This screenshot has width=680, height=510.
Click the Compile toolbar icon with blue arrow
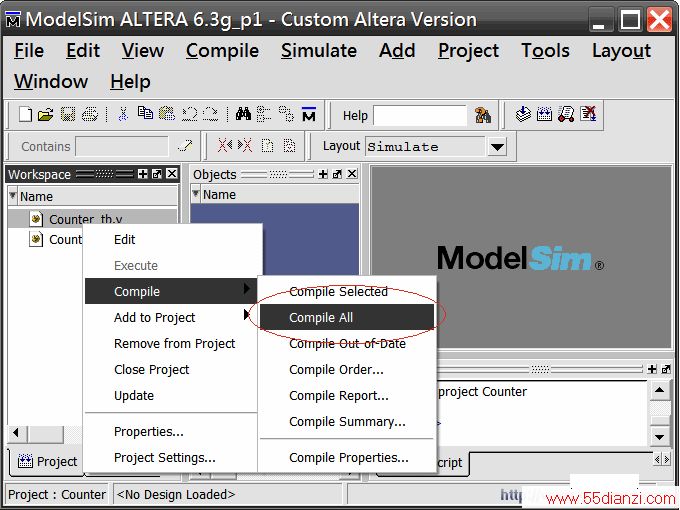tap(523, 114)
